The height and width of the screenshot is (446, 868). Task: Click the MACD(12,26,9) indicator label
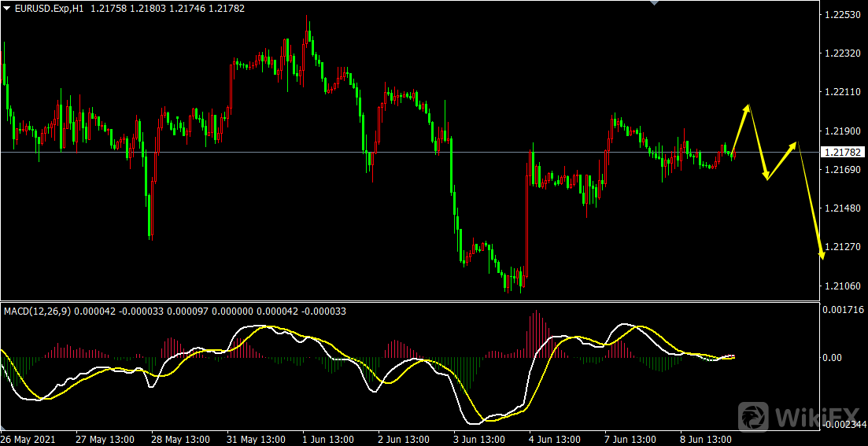pos(37,311)
